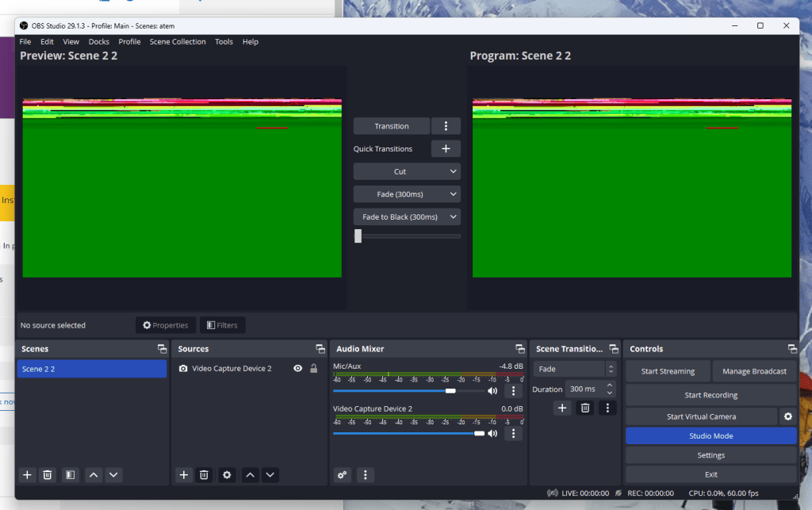
Task: Open scene filters icon in Scenes toolbar
Action: coord(71,475)
